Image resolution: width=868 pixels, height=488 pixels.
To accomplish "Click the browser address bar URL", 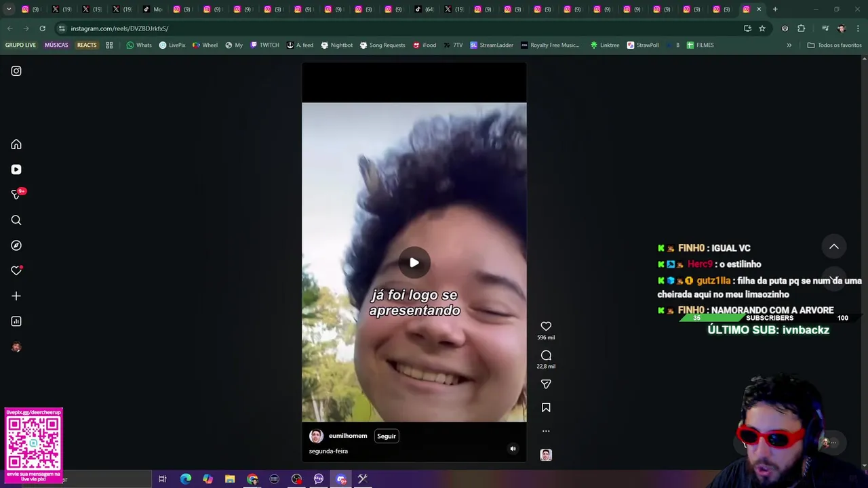I will tap(119, 28).
